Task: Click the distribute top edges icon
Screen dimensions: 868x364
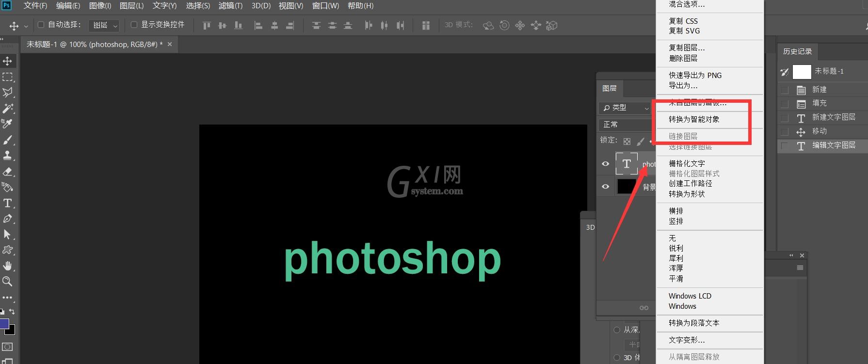Action: pyautogui.click(x=316, y=25)
